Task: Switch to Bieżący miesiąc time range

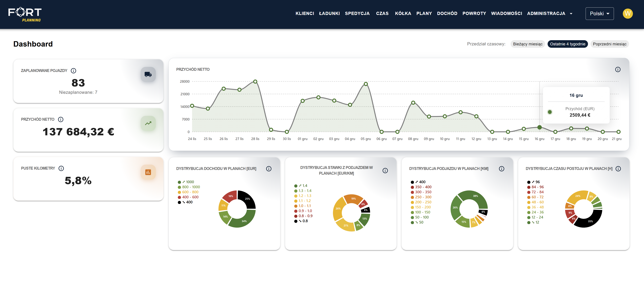Action: point(528,44)
